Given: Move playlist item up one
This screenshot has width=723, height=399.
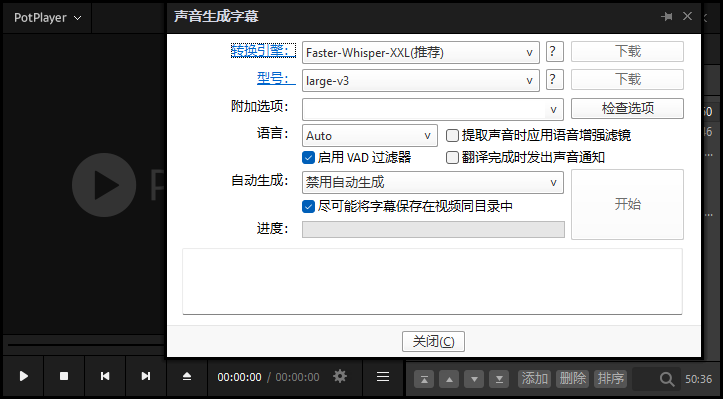Looking at the screenshot, I should click(x=449, y=379).
